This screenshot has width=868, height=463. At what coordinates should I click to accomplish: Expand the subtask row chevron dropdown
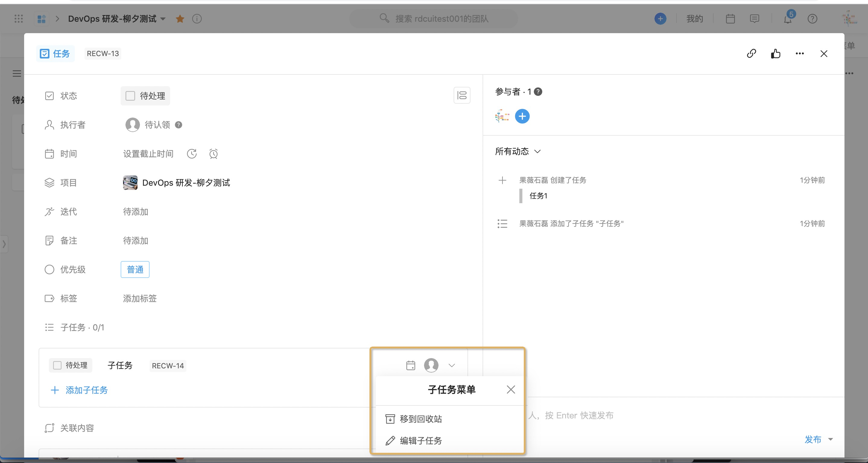tap(452, 365)
